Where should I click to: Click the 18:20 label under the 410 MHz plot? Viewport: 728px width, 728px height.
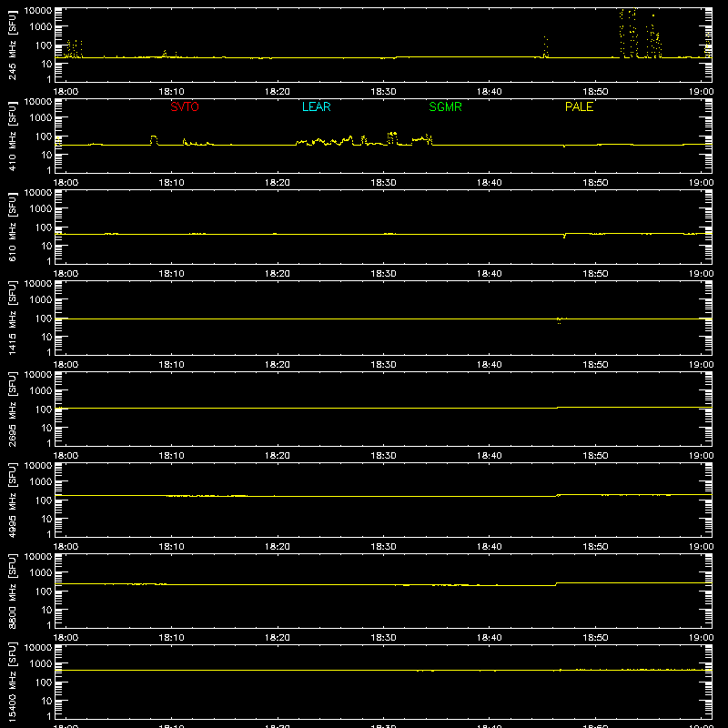pos(278,183)
